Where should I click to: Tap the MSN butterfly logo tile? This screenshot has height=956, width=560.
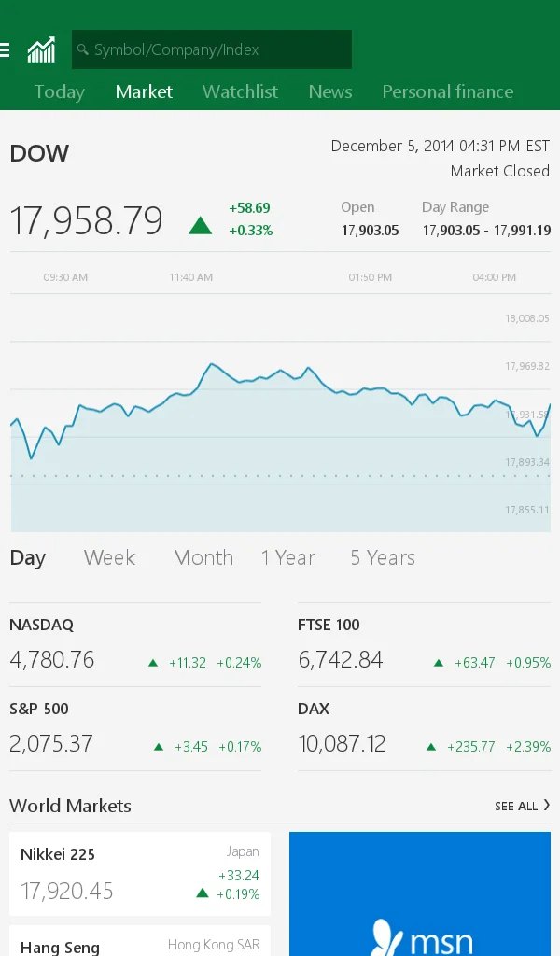coord(420,893)
